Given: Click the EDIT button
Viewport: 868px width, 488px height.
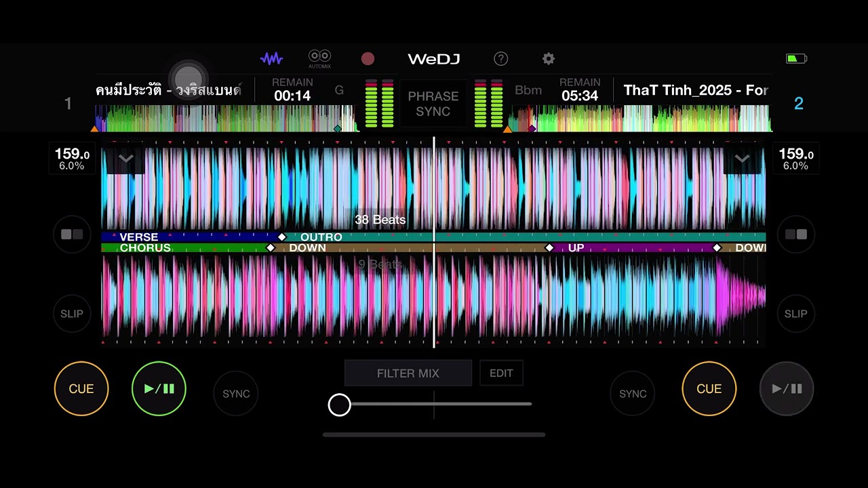Looking at the screenshot, I should click(501, 373).
